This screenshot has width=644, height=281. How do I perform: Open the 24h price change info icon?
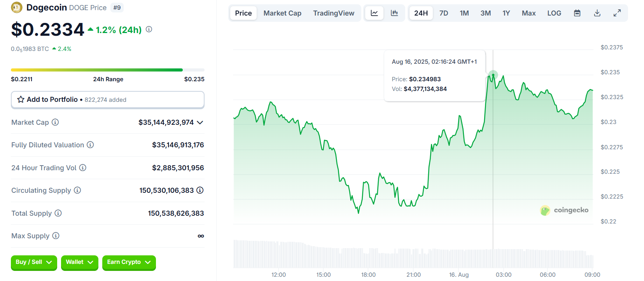(149, 29)
